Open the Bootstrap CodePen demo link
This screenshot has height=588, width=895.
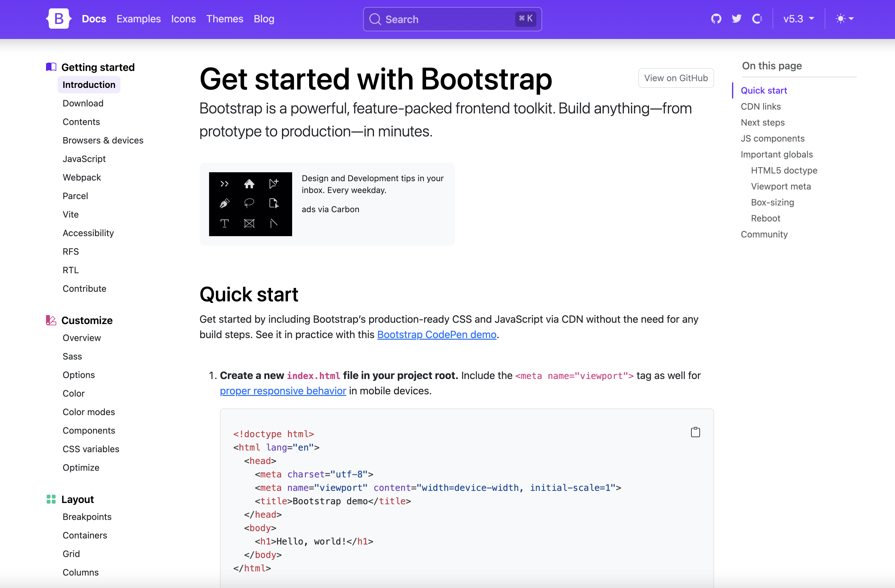tap(437, 334)
